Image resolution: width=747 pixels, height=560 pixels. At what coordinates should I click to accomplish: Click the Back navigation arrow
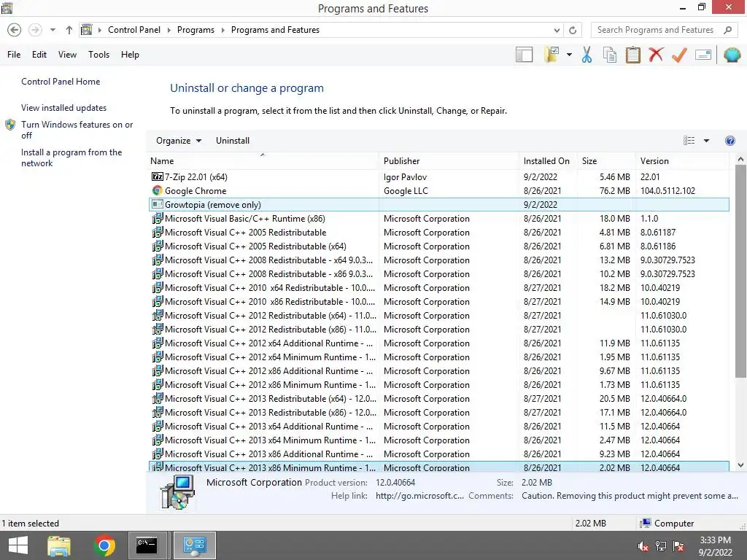click(15, 30)
